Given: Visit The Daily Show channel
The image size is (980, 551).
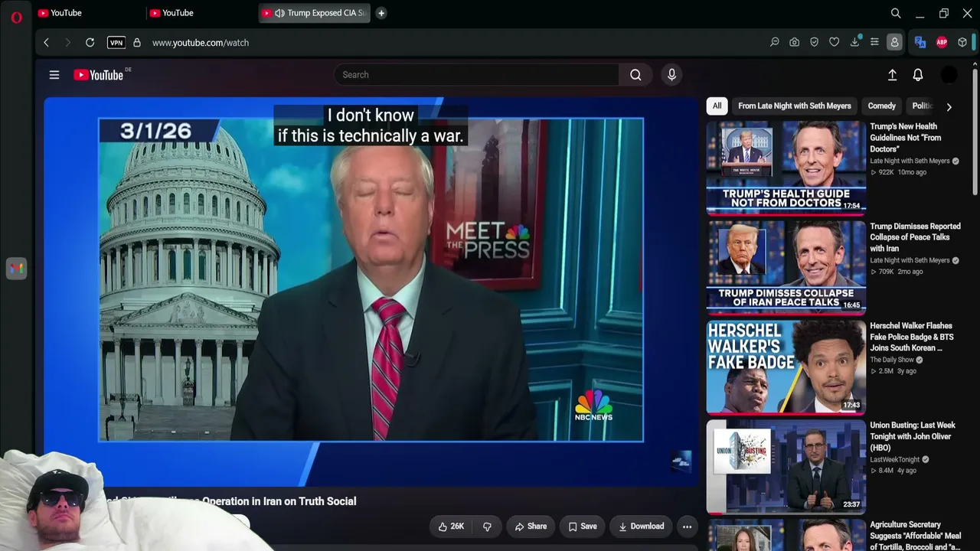Looking at the screenshot, I should click(x=892, y=360).
